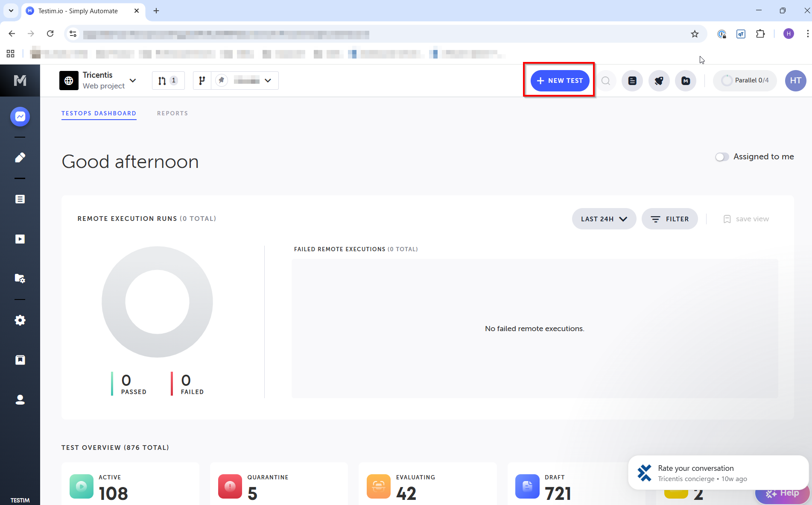812x505 pixels.
Task: Open the folder settings icon in sidebar
Action: click(20, 278)
